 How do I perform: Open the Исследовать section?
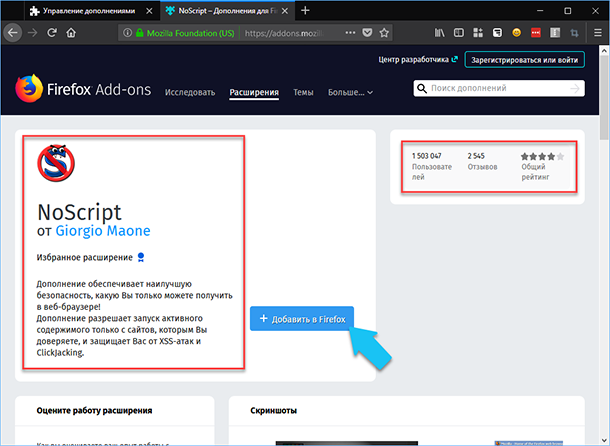click(190, 92)
